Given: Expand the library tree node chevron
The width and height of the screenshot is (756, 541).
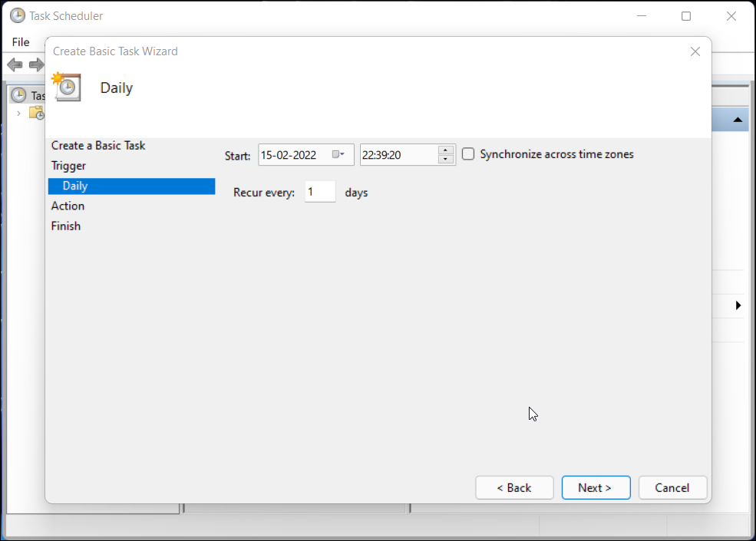Looking at the screenshot, I should pos(18,114).
